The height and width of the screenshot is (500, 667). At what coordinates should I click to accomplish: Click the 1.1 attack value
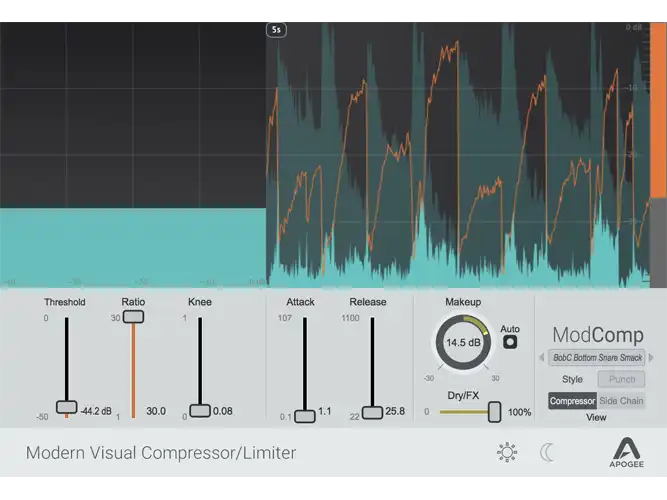point(325,411)
